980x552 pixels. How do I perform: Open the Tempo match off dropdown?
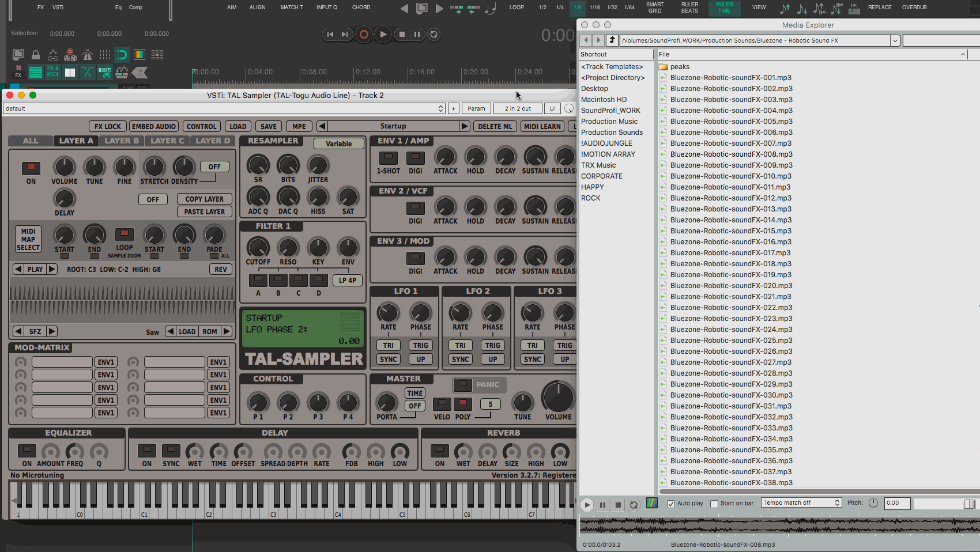tap(801, 503)
